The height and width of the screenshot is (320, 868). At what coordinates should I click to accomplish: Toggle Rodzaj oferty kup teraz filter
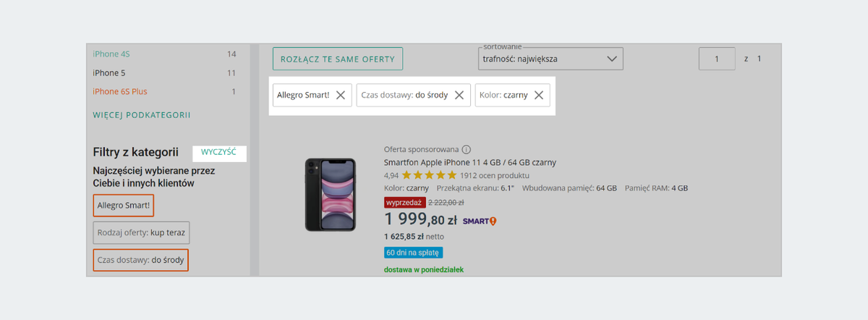click(142, 232)
